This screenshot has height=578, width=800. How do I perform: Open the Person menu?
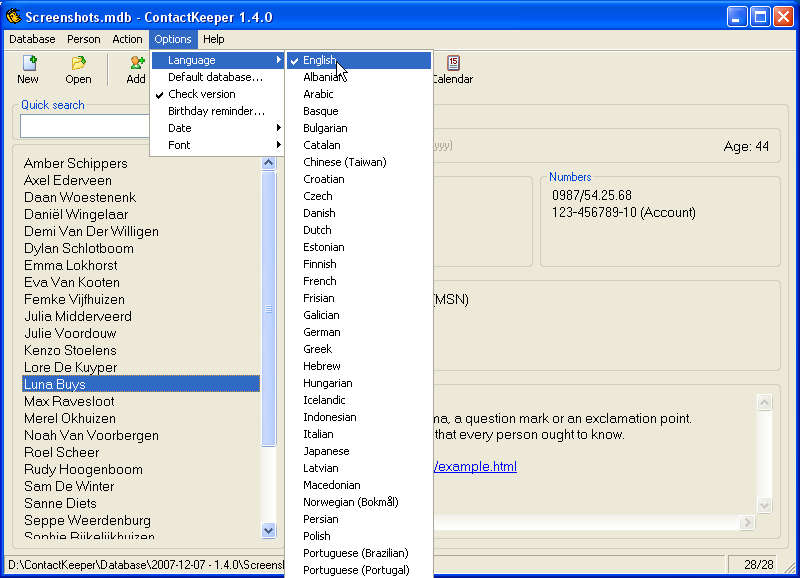tap(84, 39)
